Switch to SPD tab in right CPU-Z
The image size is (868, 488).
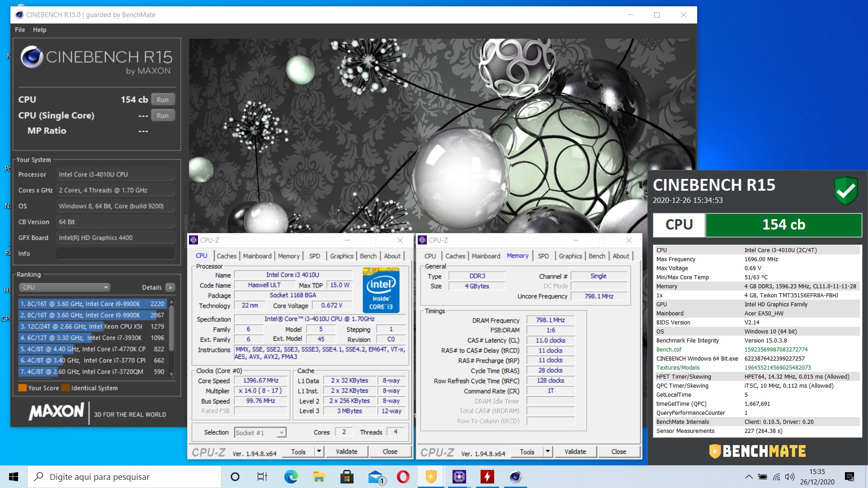coord(543,256)
